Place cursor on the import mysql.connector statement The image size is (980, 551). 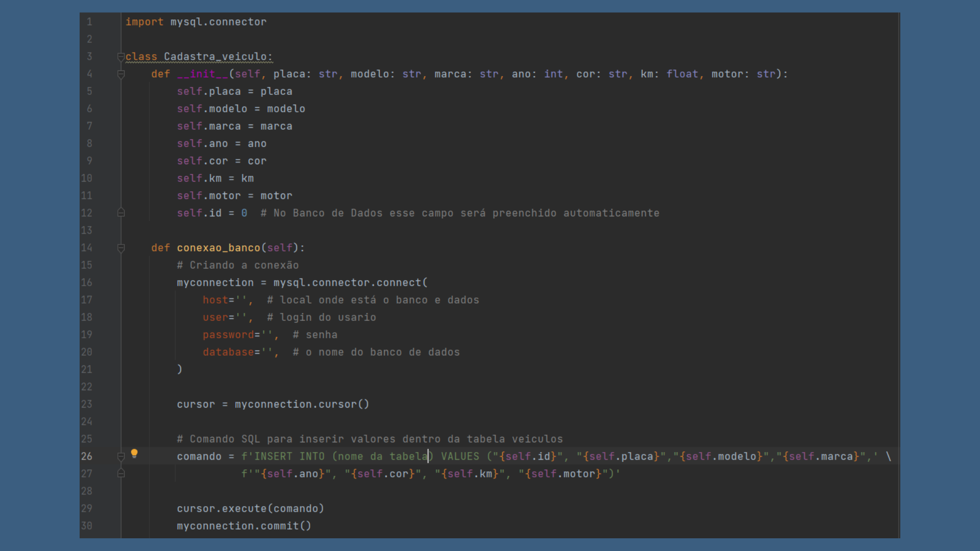point(195,22)
